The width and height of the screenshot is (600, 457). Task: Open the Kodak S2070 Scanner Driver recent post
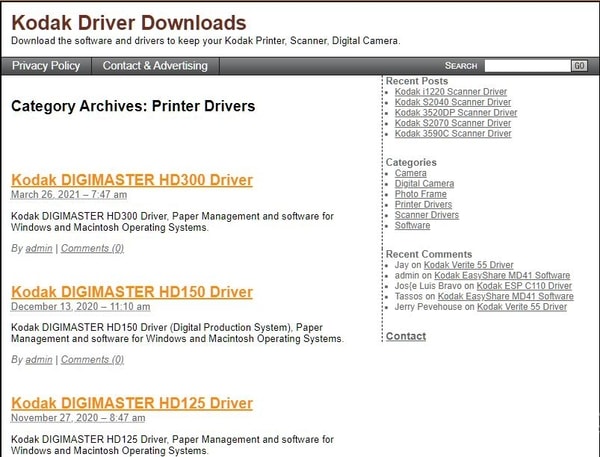coord(453,123)
